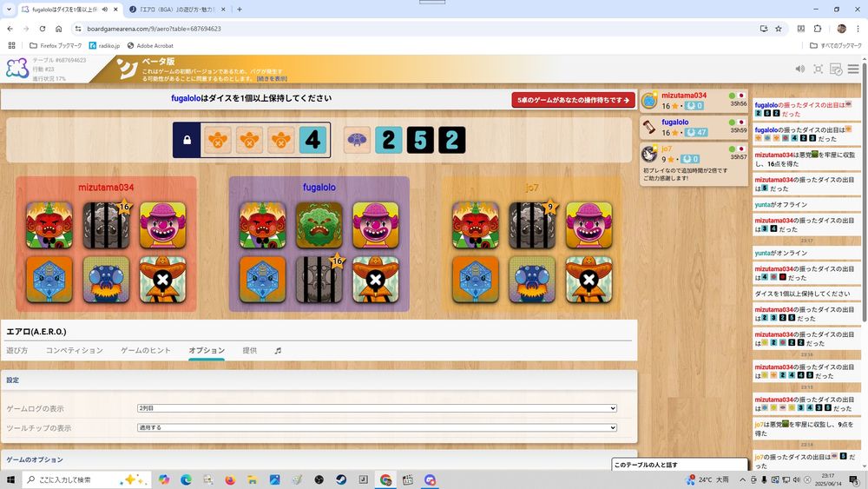Open Firefox from the taskbar
Image resolution: width=868 pixels, height=489 pixels.
coord(230,479)
